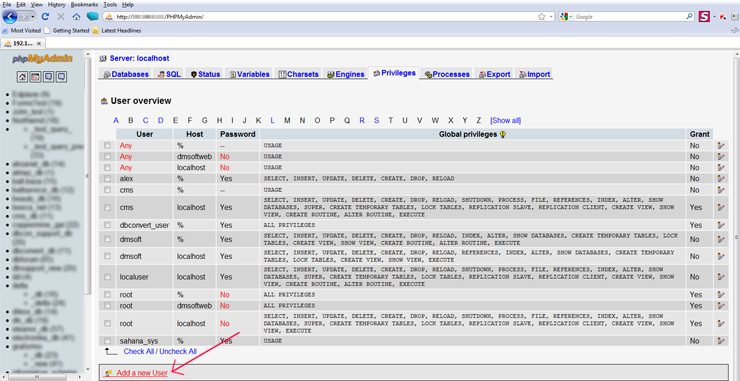Open the Tools menu

tap(110, 4)
